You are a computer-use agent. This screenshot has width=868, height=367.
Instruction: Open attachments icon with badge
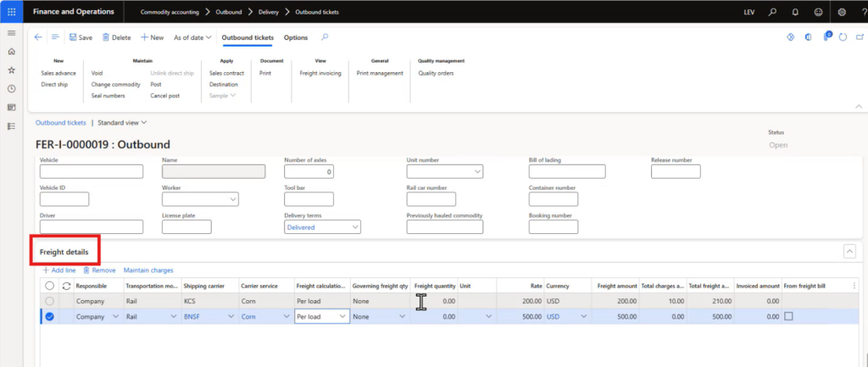(827, 36)
